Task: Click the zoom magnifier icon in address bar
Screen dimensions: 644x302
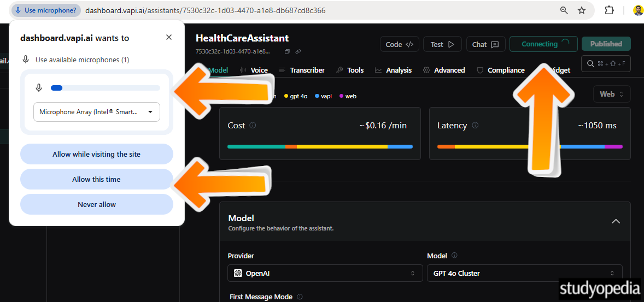Action: pos(564,10)
